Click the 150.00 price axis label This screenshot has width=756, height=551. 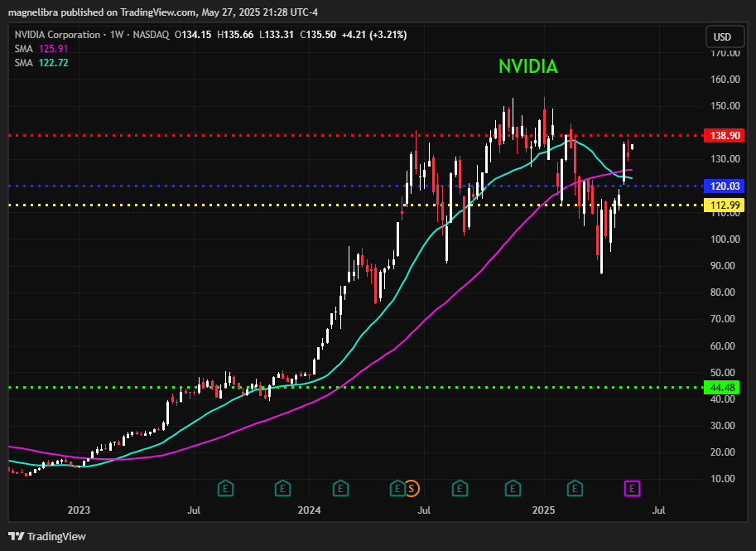[x=725, y=106]
